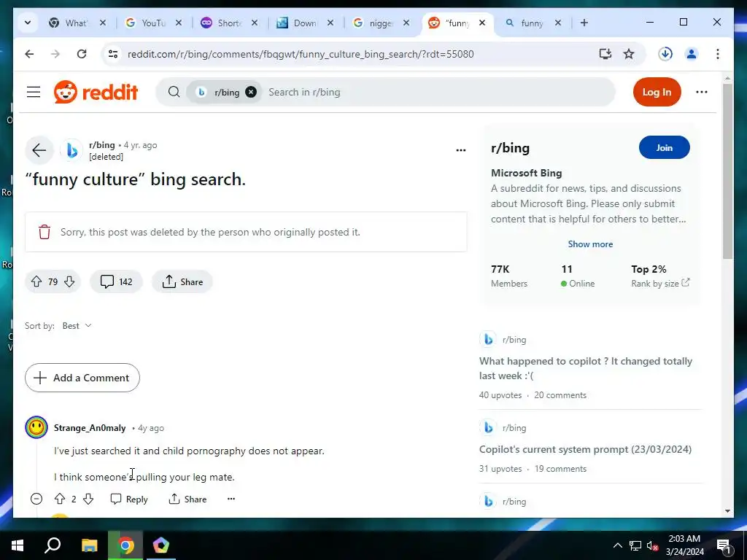Screen dimensions: 747x560
Task: Open Rank by size external link
Action: tap(660, 284)
